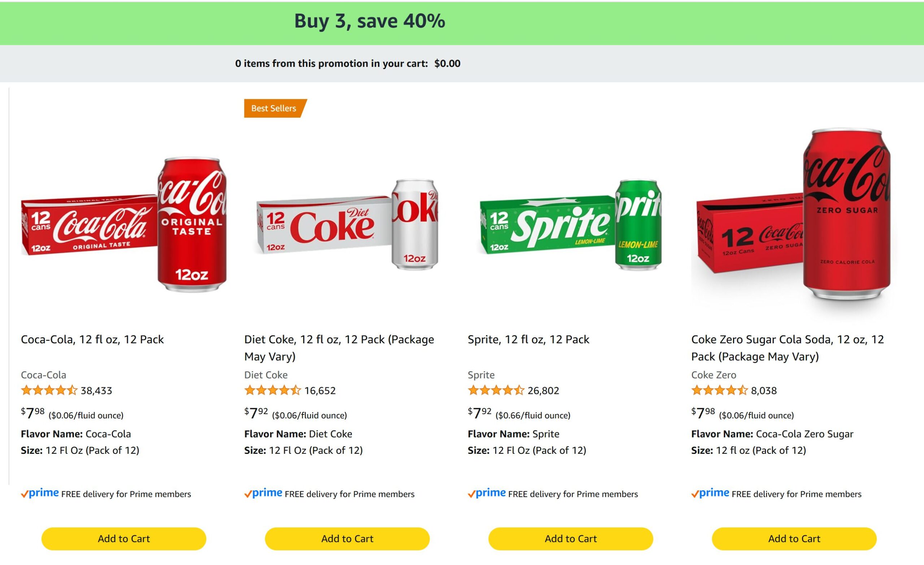Image resolution: width=924 pixels, height=565 pixels.
Task: Click the star rating for Diet Coke
Action: point(272,391)
